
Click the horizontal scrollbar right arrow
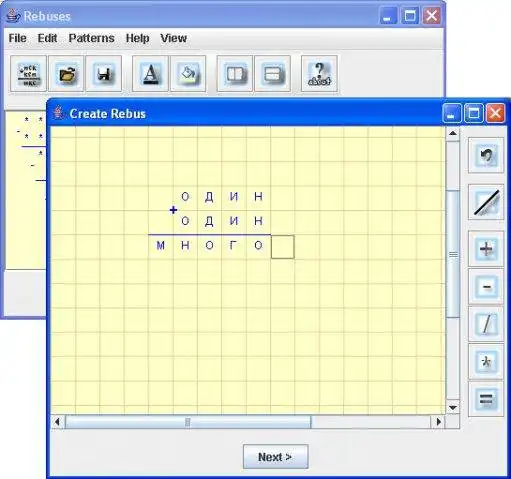point(438,422)
